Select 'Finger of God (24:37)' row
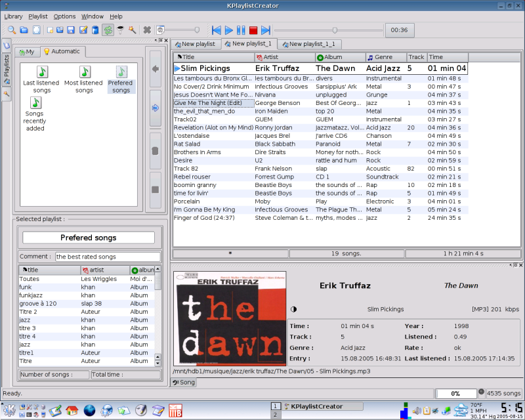Viewport: 525px width, 420px height. click(321, 218)
